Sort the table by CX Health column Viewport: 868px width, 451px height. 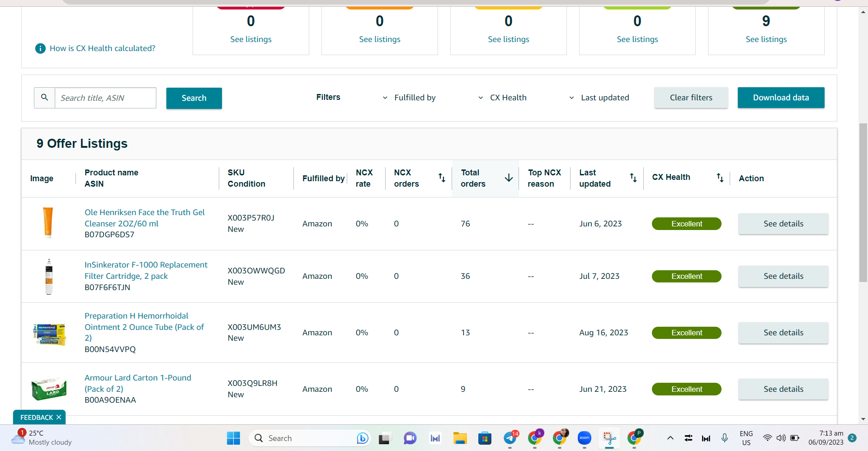click(720, 178)
